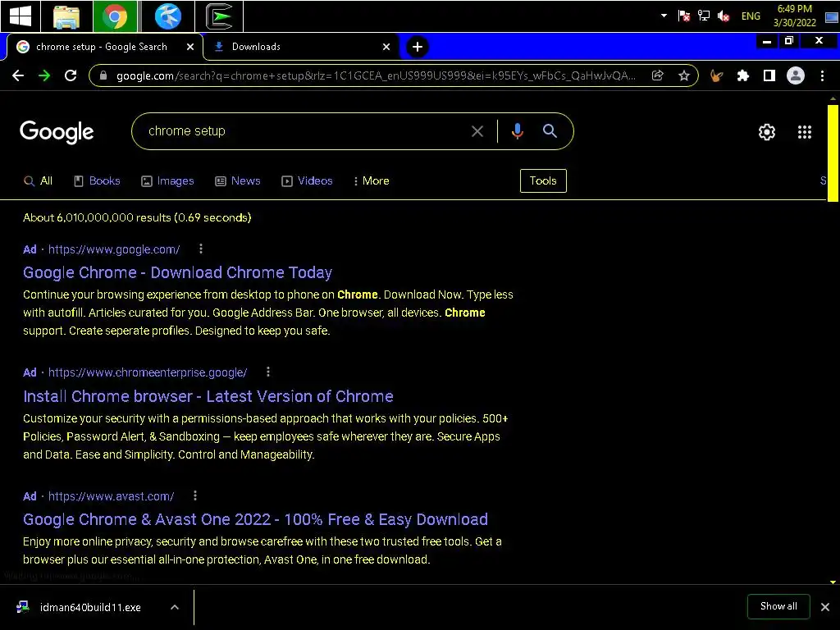This screenshot has height=630, width=840.
Task: Open the blue bird app in taskbar
Action: tap(167, 16)
